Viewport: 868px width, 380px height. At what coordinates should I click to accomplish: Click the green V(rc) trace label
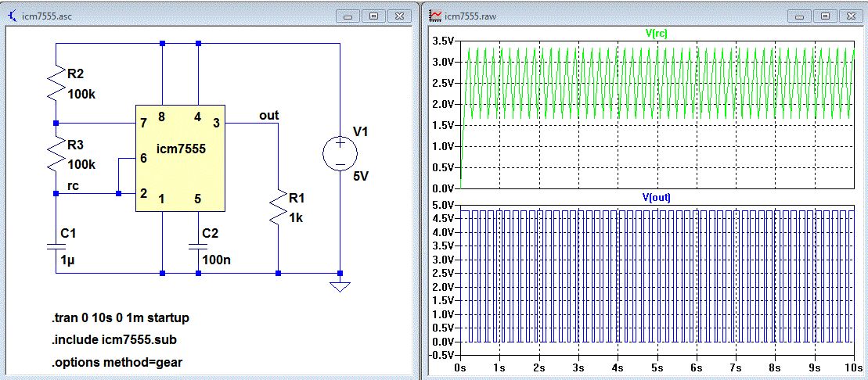click(655, 33)
